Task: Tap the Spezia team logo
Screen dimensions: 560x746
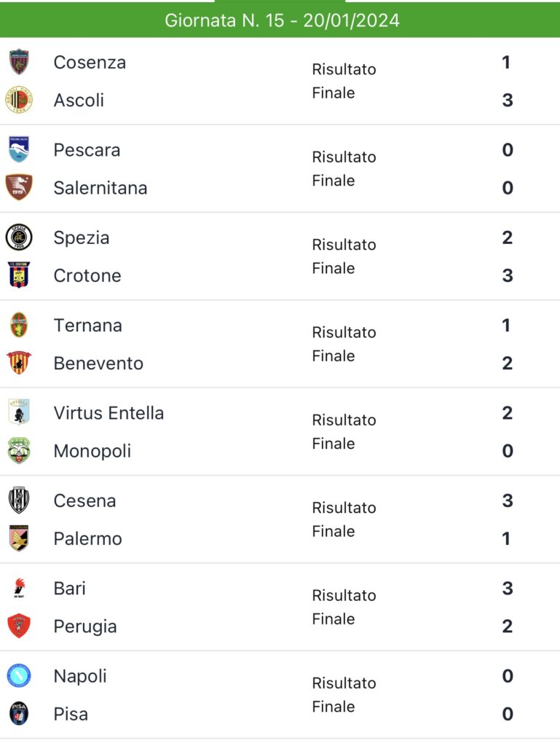Action: [19, 237]
